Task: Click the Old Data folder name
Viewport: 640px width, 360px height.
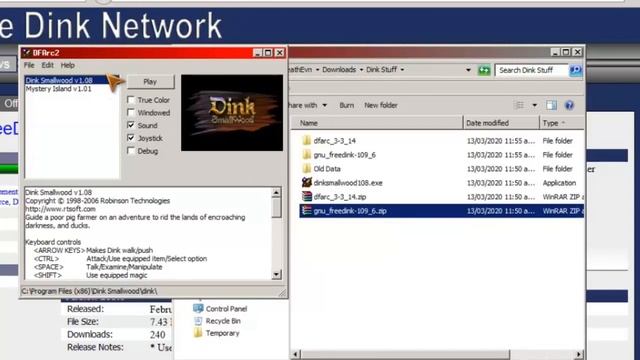Action: pyautogui.click(x=327, y=169)
